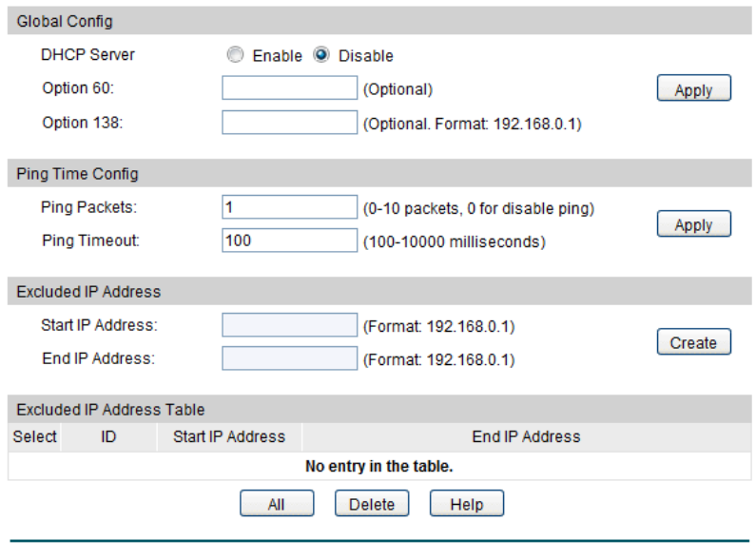Click the ID column header
Image resolution: width=756 pixels, height=559 pixels.
pos(108,437)
